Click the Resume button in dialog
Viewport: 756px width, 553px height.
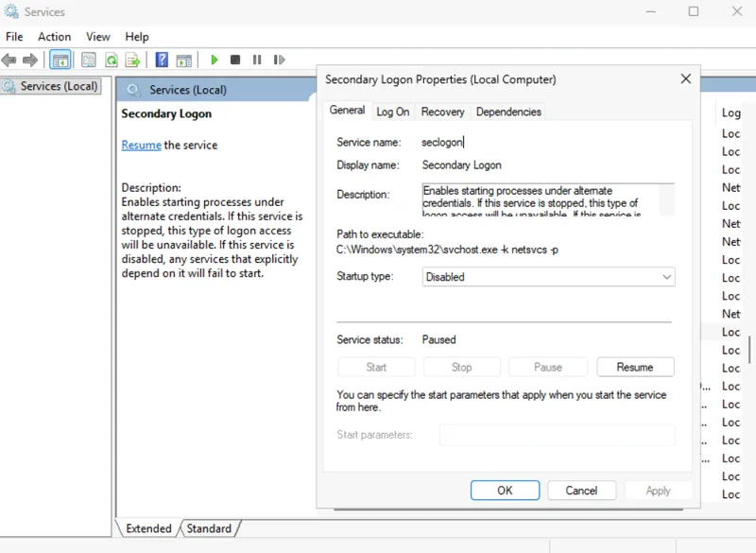[x=635, y=368]
